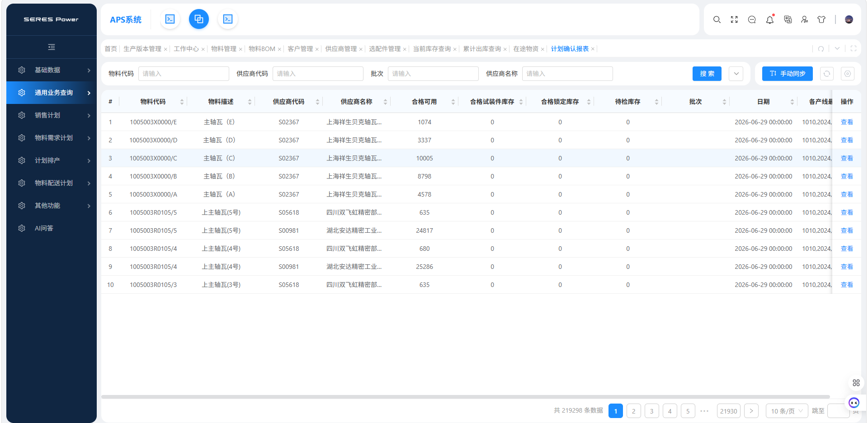Toggle fullscreen mode icon in header
Image resolution: width=868 pixels, height=423 pixels.
click(734, 19)
